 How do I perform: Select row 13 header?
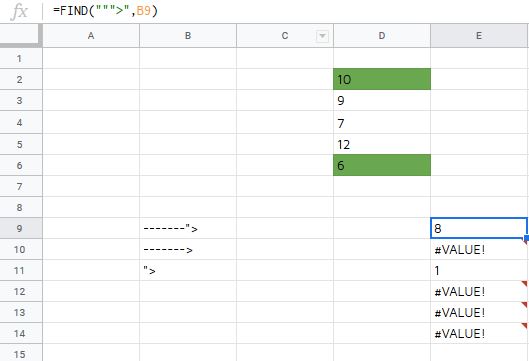[x=20, y=312]
